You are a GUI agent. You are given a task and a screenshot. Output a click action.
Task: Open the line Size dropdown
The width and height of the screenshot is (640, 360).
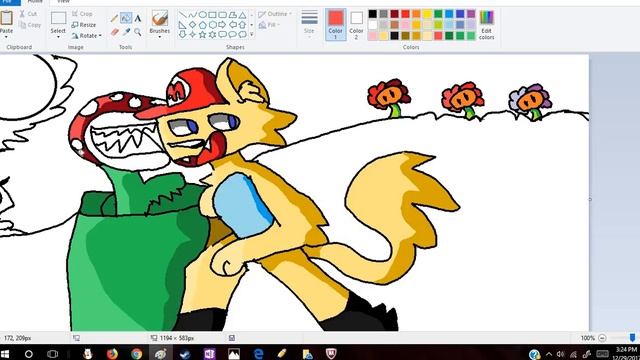[309, 24]
